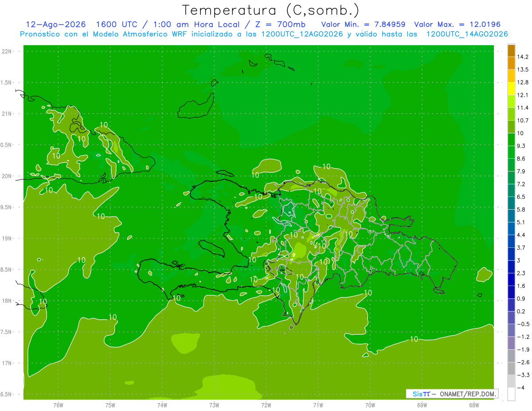The image size is (532, 411).
Task: Click the 6.5 colorbar value
Action: point(521,197)
